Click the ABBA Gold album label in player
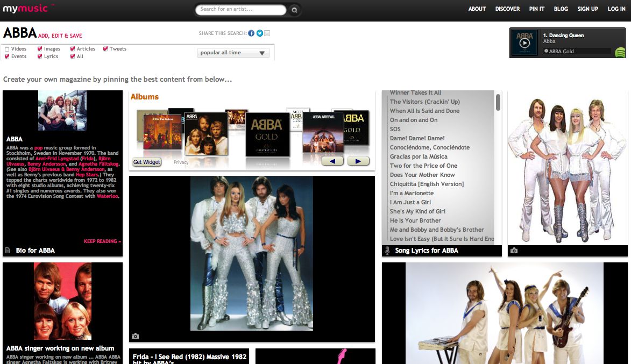Image resolution: width=631 pixels, height=364 pixels. pos(562,52)
